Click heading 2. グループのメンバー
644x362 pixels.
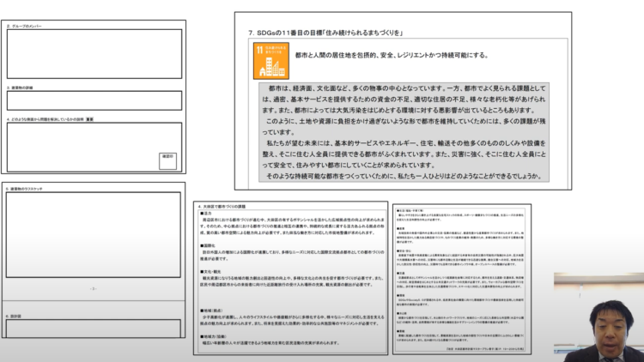click(24, 26)
